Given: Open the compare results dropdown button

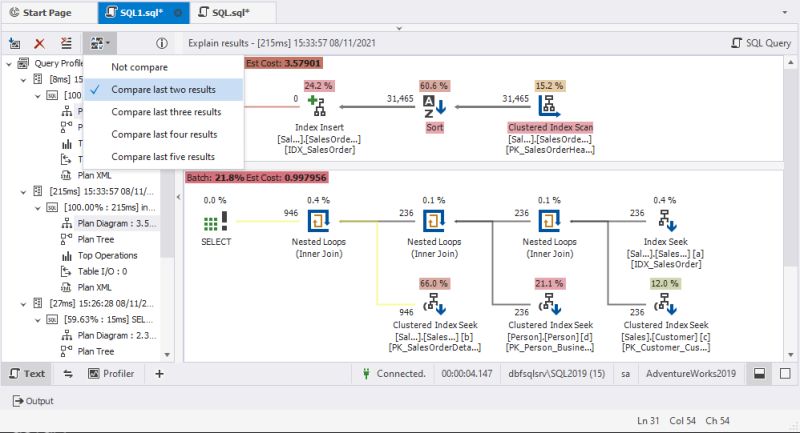Looking at the screenshot, I should (99, 43).
